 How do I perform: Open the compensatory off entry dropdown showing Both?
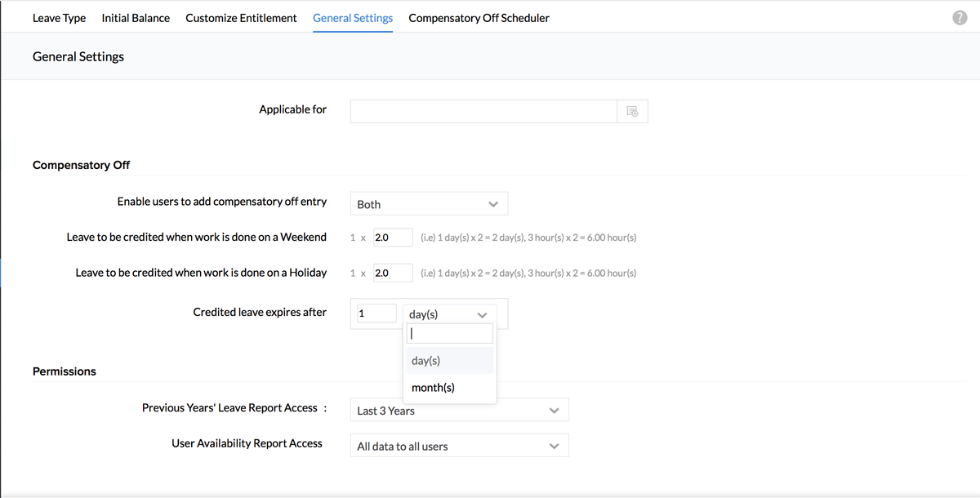point(428,204)
